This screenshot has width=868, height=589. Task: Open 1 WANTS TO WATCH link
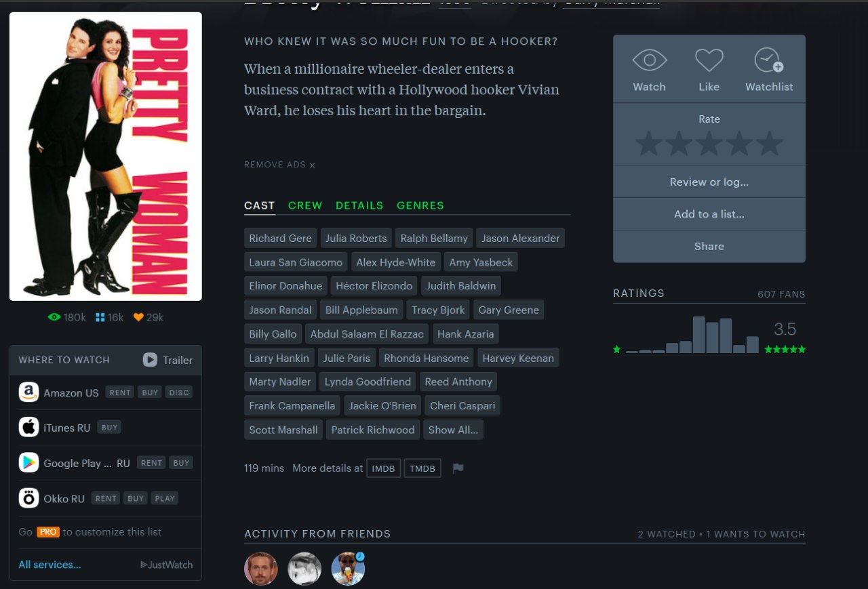(755, 534)
